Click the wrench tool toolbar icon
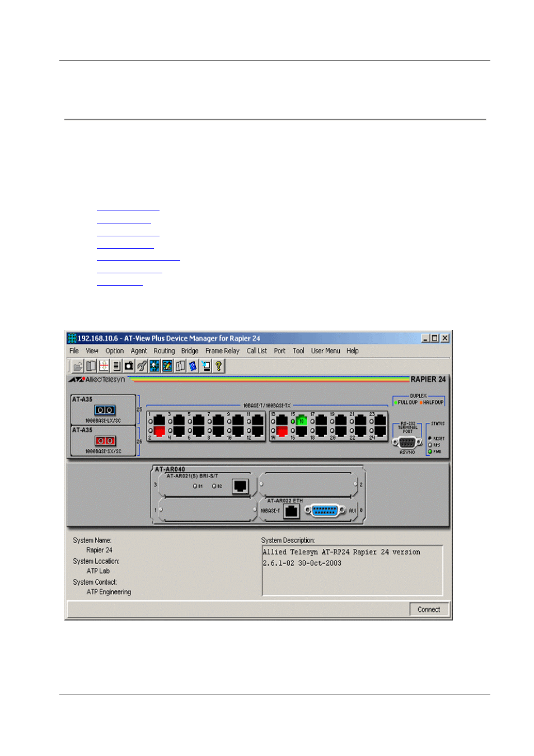 click(142, 366)
